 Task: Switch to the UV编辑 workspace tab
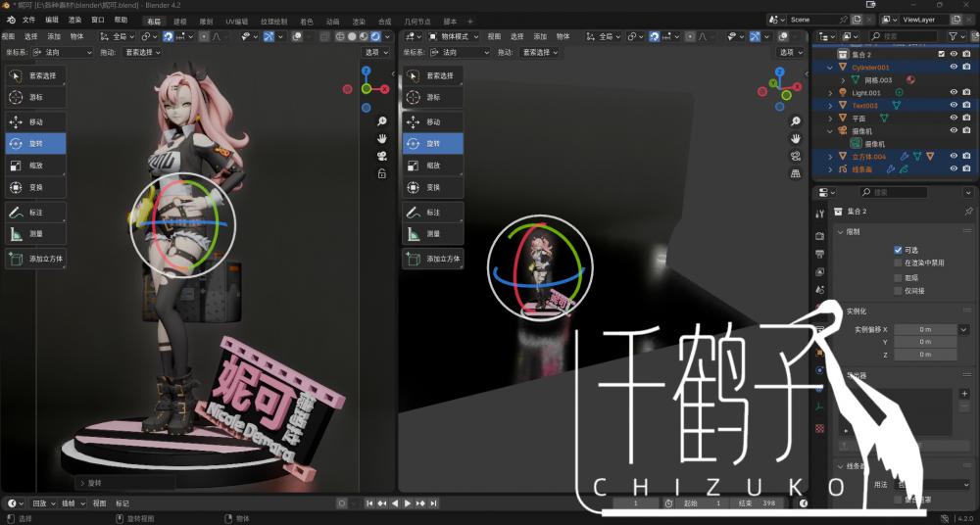[x=237, y=22]
